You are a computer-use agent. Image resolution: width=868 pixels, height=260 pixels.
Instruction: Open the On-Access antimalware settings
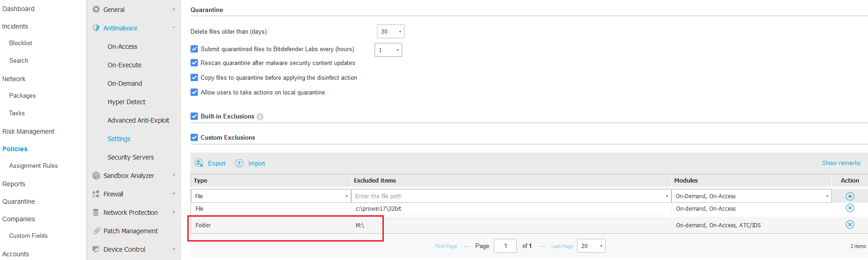(122, 47)
